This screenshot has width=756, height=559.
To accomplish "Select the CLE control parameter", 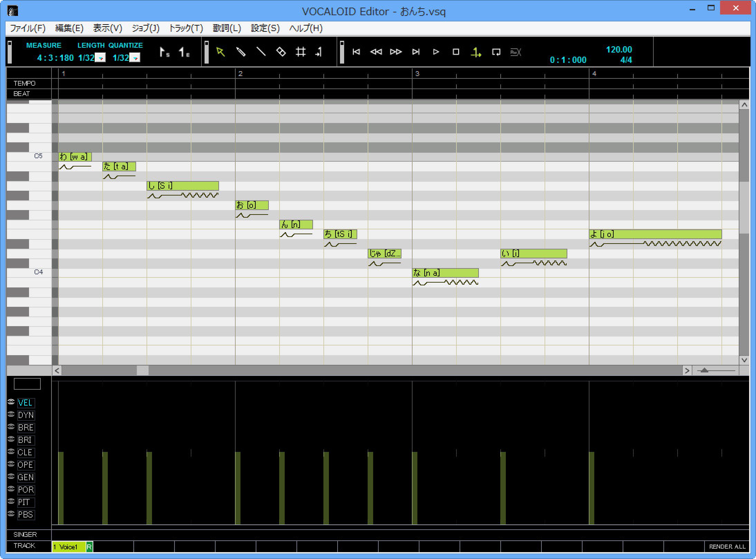I will point(26,453).
